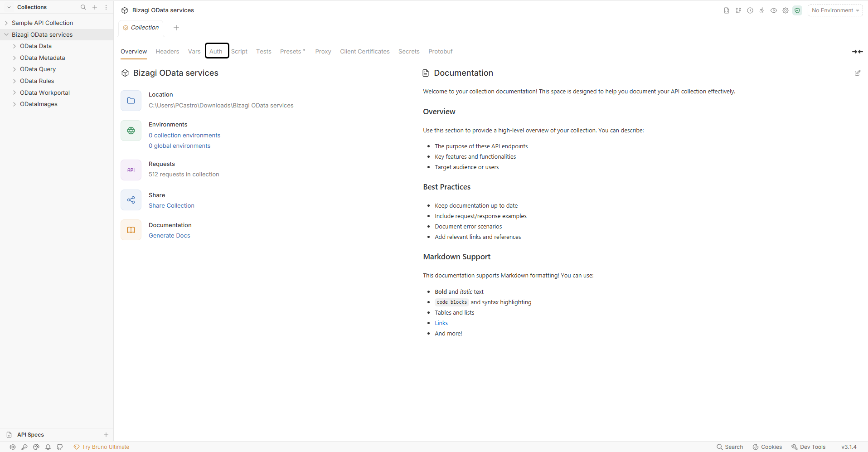
Task: Open notifications bell icon
Action: (x=48, y=447)
